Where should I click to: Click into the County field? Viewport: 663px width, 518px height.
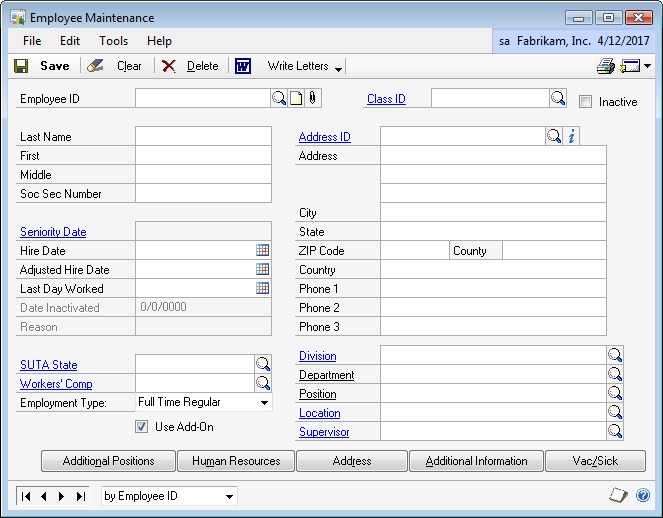coord(554,250)
